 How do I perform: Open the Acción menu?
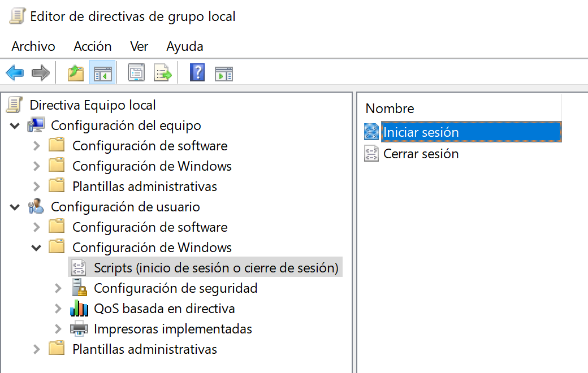point(92,46)
